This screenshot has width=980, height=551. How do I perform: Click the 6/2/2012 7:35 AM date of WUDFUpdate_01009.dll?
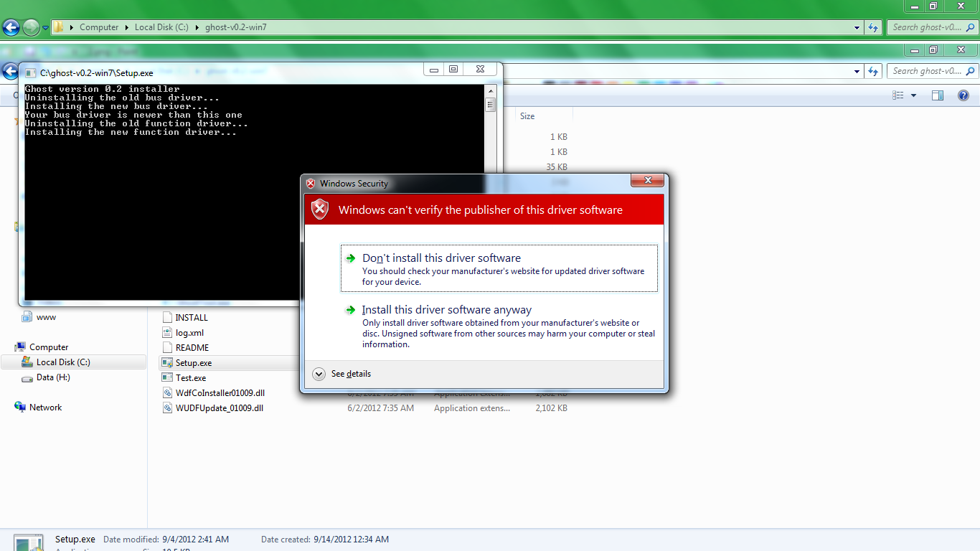[x=381, y=408]
